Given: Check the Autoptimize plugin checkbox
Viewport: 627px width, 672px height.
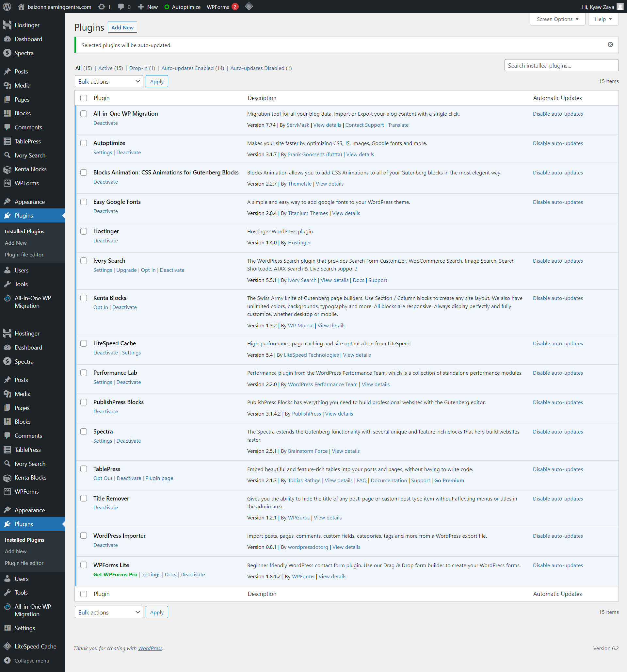Looking at the screenshot, I should [x=84, y=143].
